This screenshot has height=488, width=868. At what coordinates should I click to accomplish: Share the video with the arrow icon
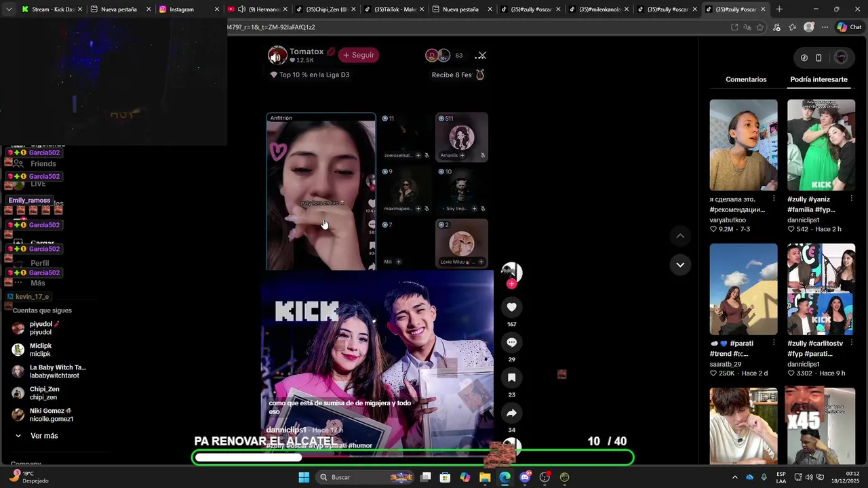coord(512,413)
